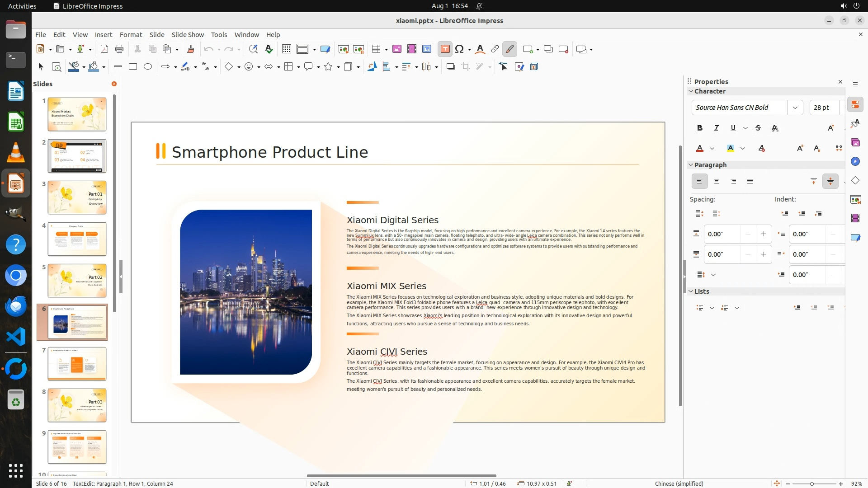Open the Format menu
This screenshot has width=868, height=488.
pos(131,35)
